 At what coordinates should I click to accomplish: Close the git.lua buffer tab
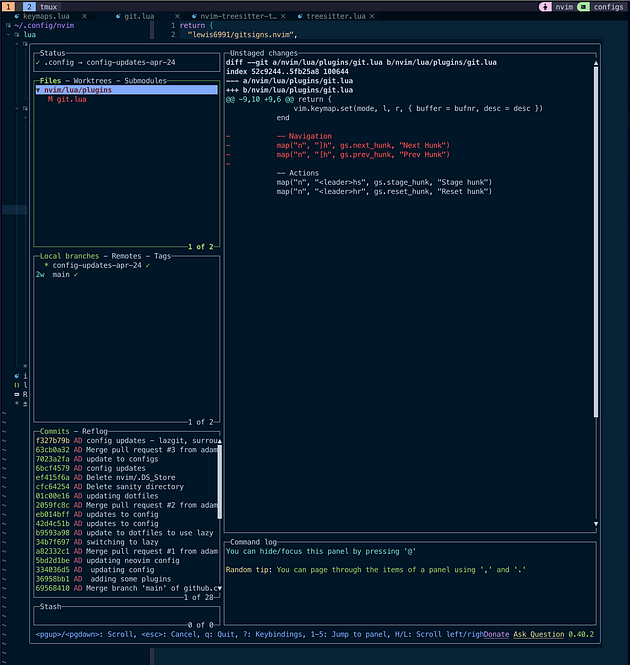pos(177,16)
